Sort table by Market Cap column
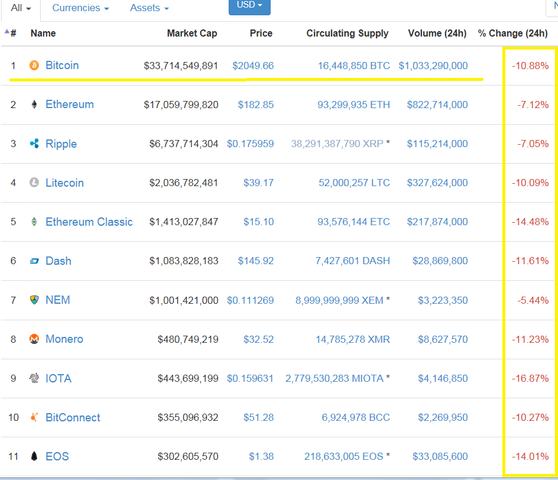The image size is (558, 480). (x=192, y=33)
